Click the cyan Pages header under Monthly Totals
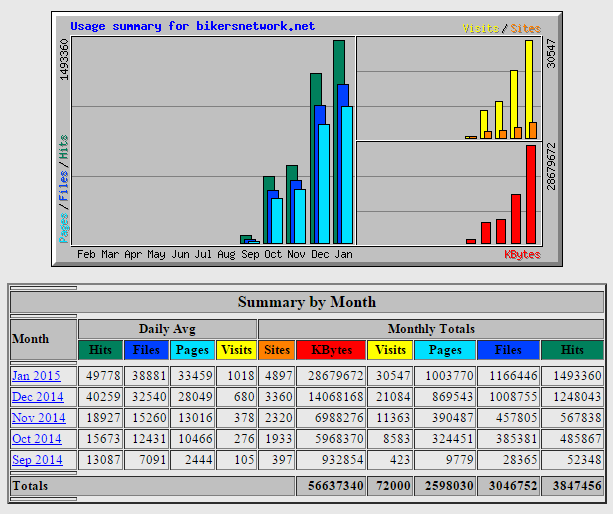 click(x=445, y=350)
